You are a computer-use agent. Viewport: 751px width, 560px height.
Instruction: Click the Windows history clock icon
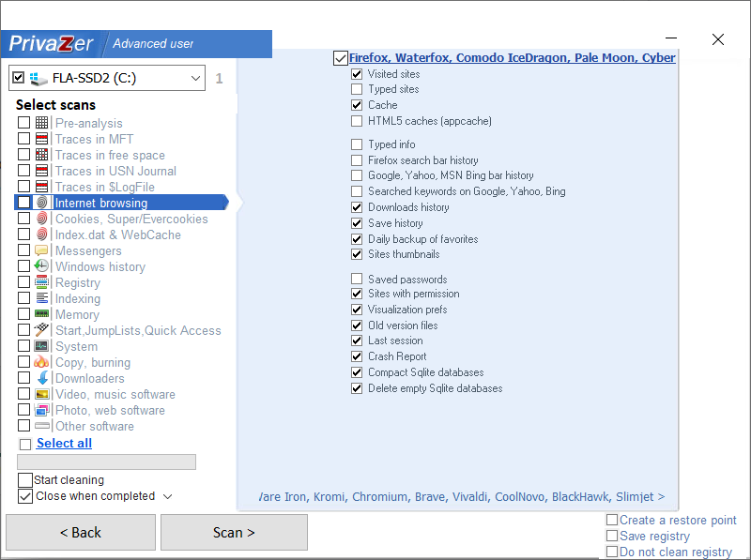(x=41, y=266)
